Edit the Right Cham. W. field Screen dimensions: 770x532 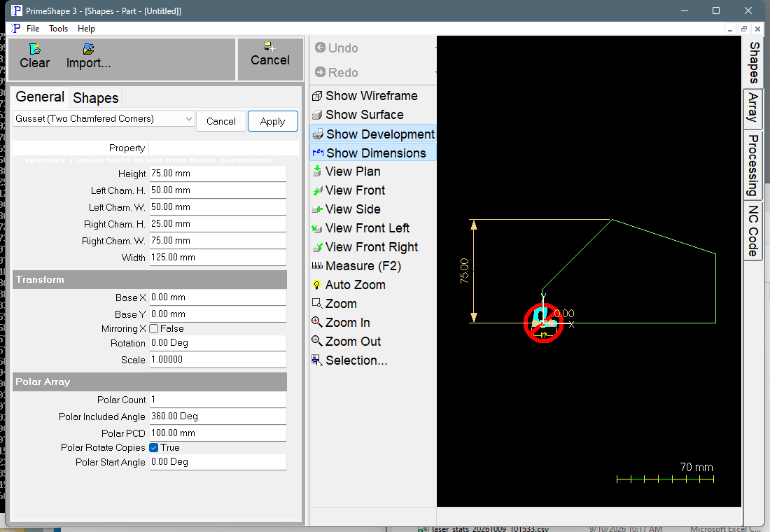point(218,240)
